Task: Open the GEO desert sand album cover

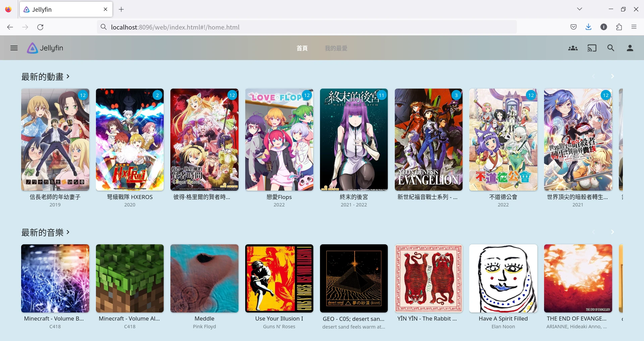Action: (x=354, y=279)
